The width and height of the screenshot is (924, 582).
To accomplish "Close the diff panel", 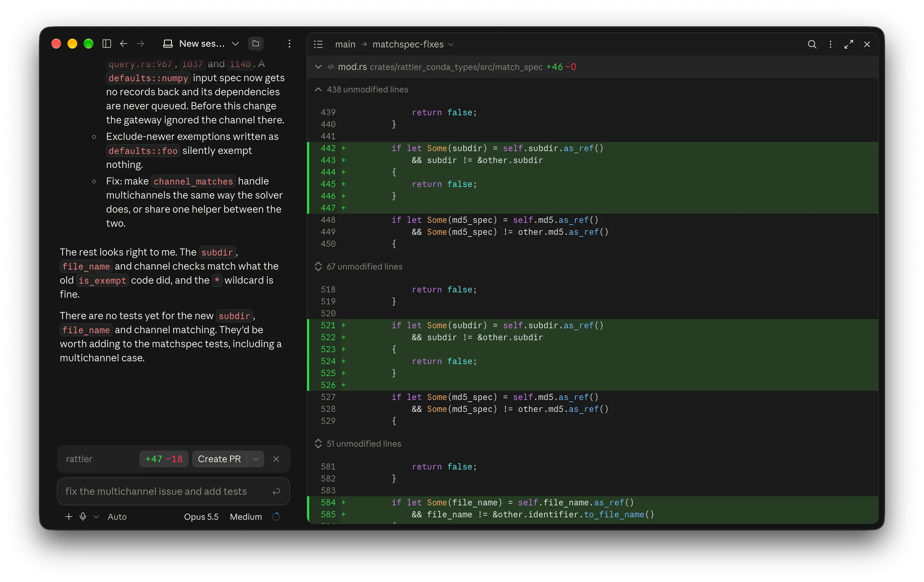I will click(867, 45).
